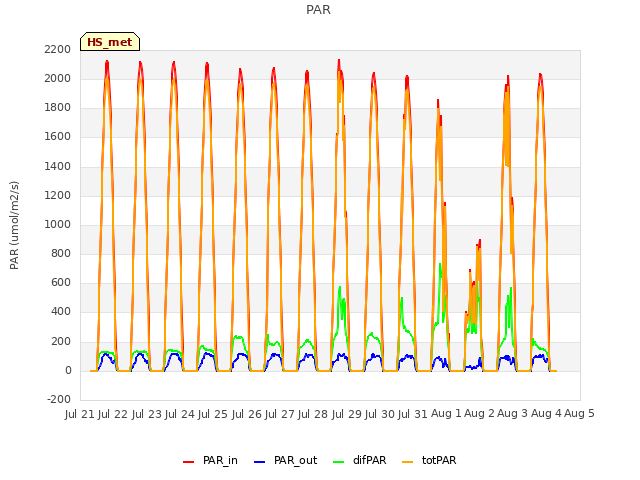This screenshot has height=480, width=640.
Task: Click the Jul 22 x-axis date label
Action: 113,414
